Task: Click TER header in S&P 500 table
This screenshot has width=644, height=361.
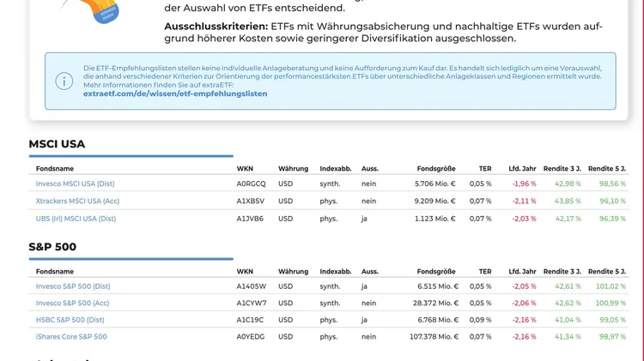Action: pos(485,272)
